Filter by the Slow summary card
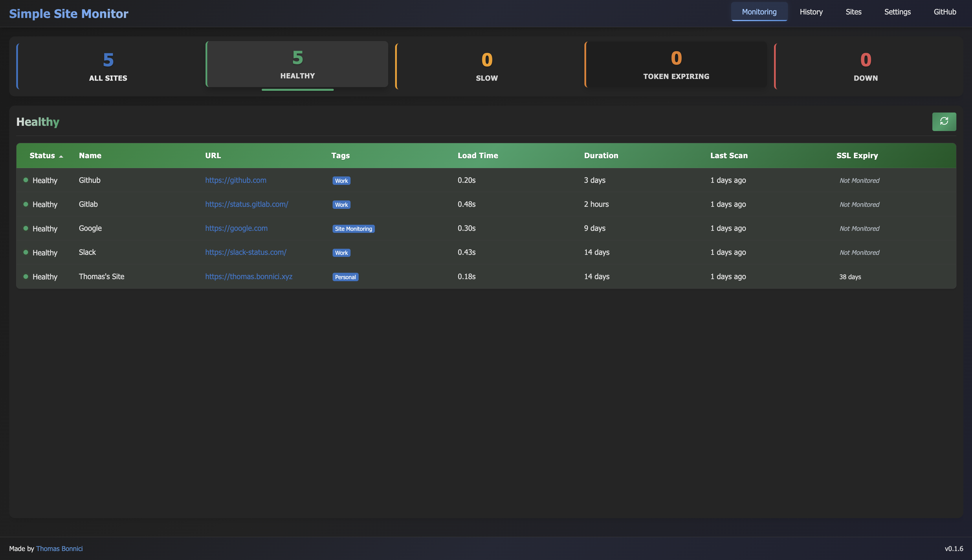The height and width of the screenshot is (560, 972). point(486,66)
